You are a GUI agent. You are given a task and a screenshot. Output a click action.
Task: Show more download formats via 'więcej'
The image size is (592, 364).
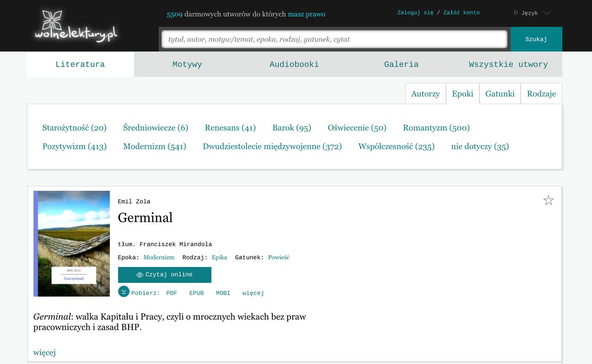click(253, 293)
